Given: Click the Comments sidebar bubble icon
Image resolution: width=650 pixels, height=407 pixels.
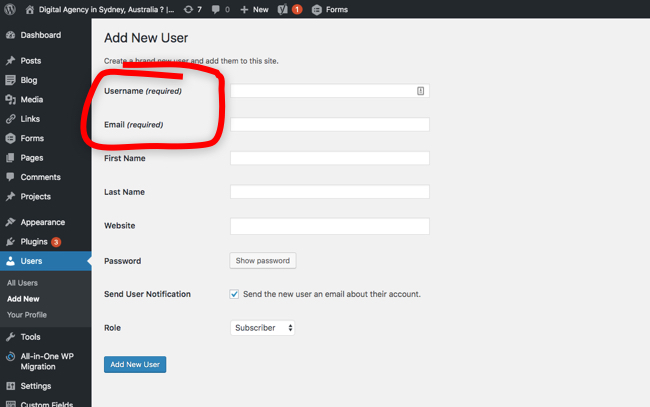Looking at the screenshot, I should [10, 177].
